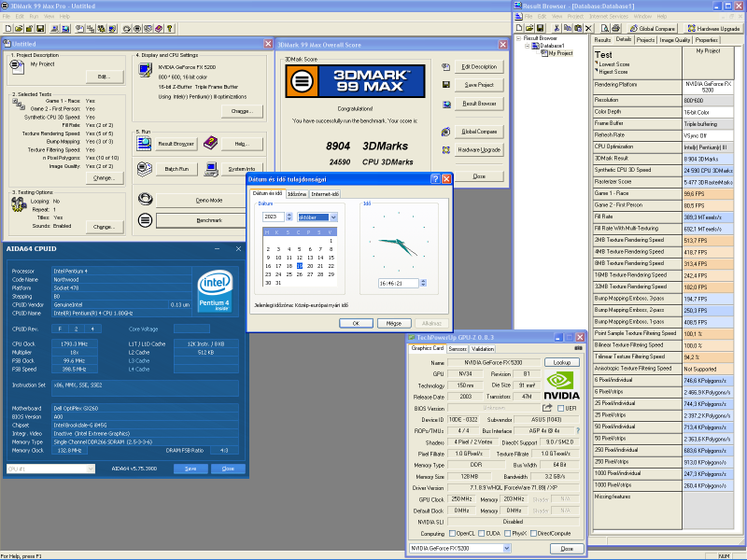
Task: Toggle CUDA checkbox in GPU-Z
Action: [482, 533]
